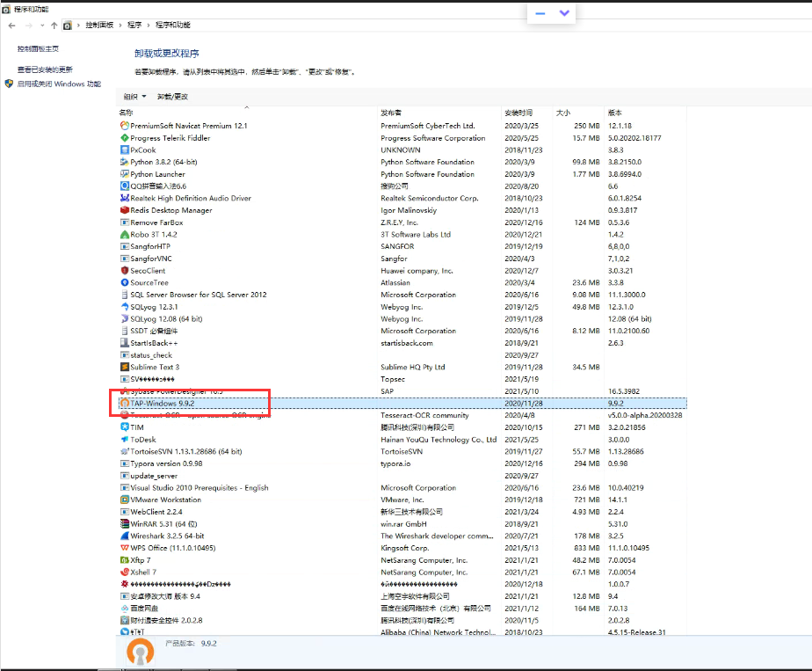Click the Python 3.8.2 (64-bit) icon

point(124,162)
